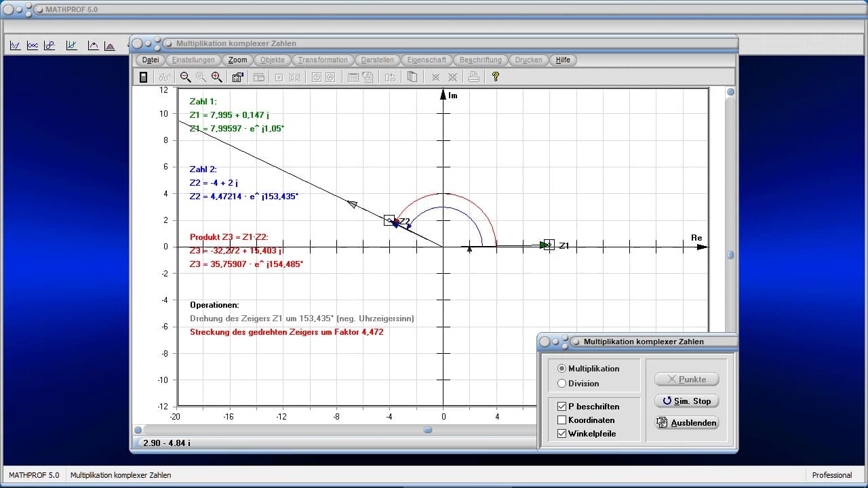Uncheck the P beschriften checkbox
The height and width of the screenshot is (488, 868).
[x=561, y=407]
